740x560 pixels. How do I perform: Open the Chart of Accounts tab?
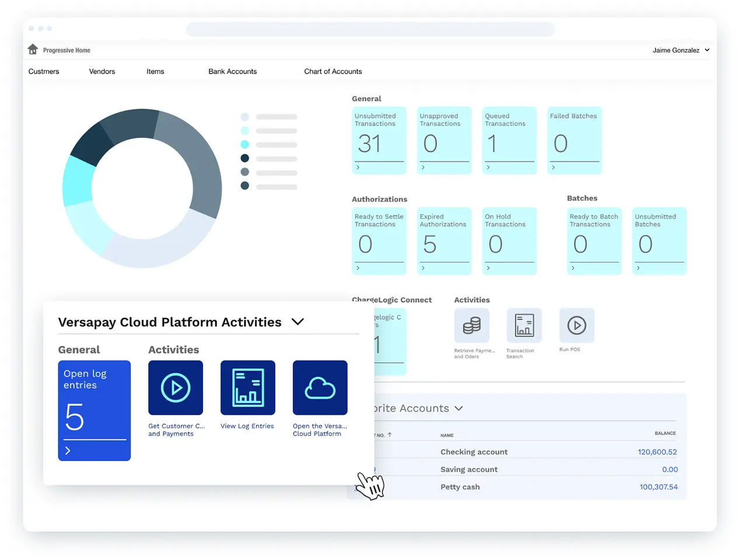pos(333,71)
